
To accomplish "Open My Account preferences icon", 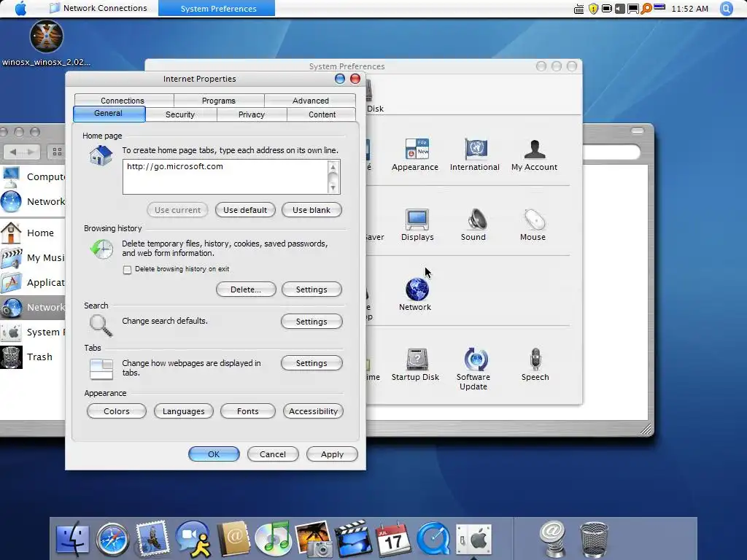I will click(534, 155).
